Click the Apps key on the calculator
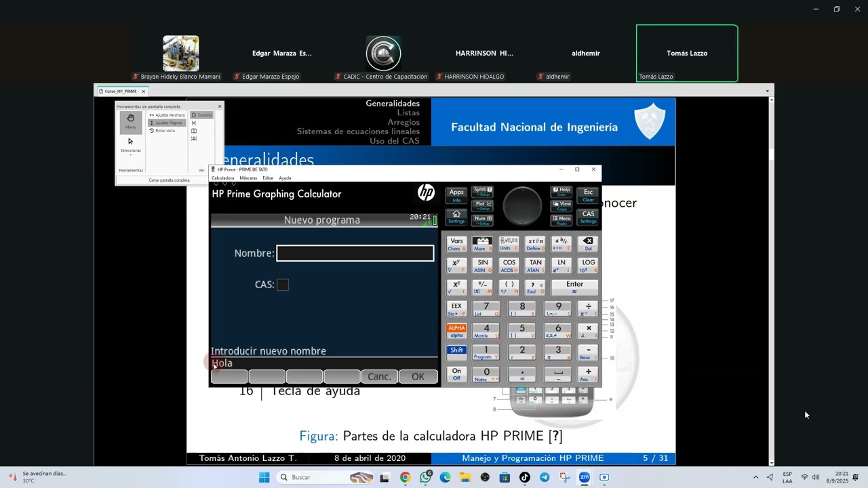Screen dimensions: 868x488 [456, 195]
